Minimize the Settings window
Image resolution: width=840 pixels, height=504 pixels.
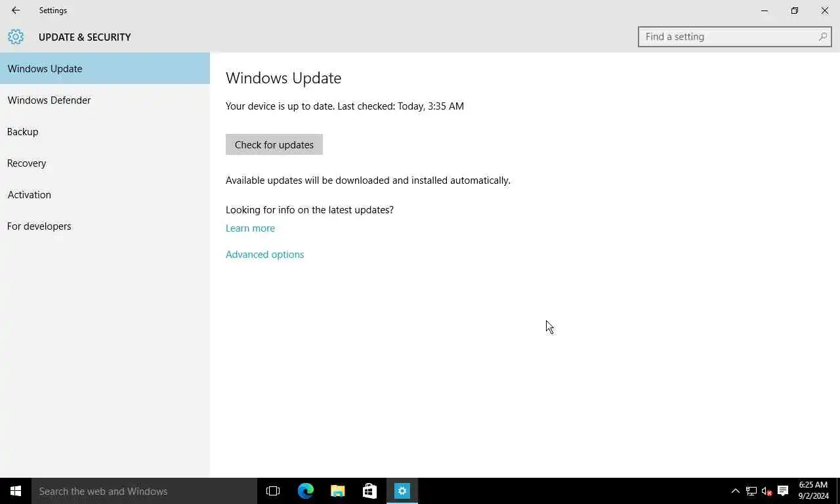tap(765, 10)
